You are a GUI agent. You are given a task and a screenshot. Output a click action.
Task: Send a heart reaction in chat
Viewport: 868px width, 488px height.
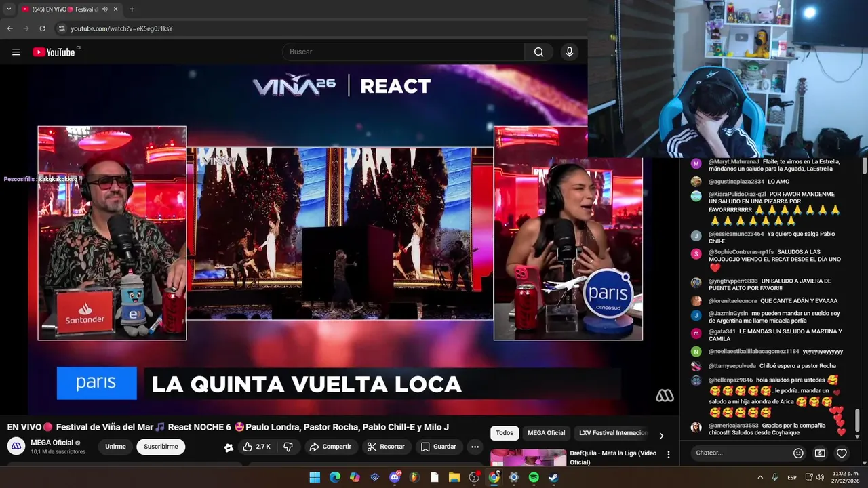tap(842, 453)
